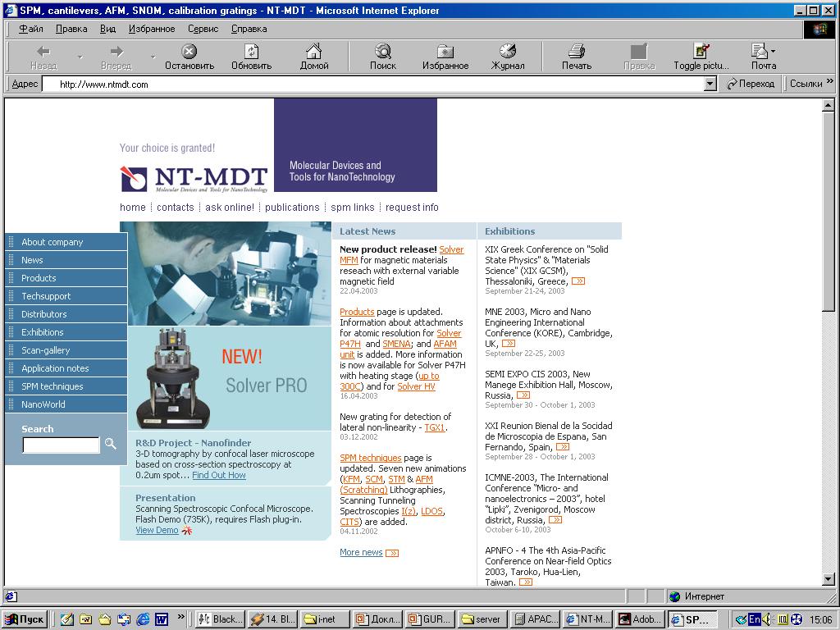Open the Сервис menu
Screen dimensions: 840x630
(203, 29)
